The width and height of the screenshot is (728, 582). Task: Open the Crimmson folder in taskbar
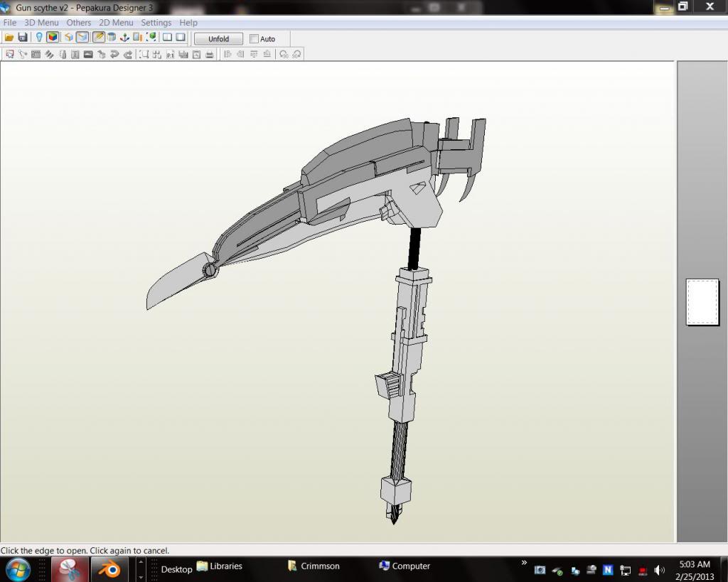[x=314, y=566]
